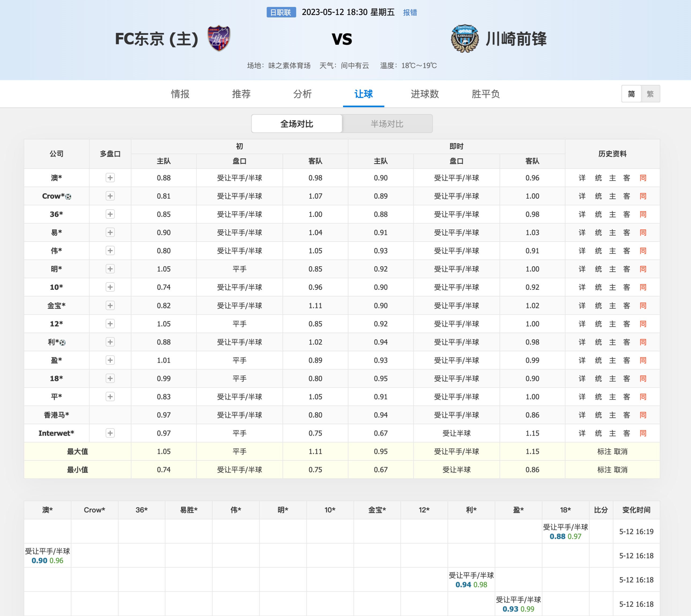Click 标注 in the 最大值 row
The height and width of the screenshot is (616, 691).
coord(604,451)
